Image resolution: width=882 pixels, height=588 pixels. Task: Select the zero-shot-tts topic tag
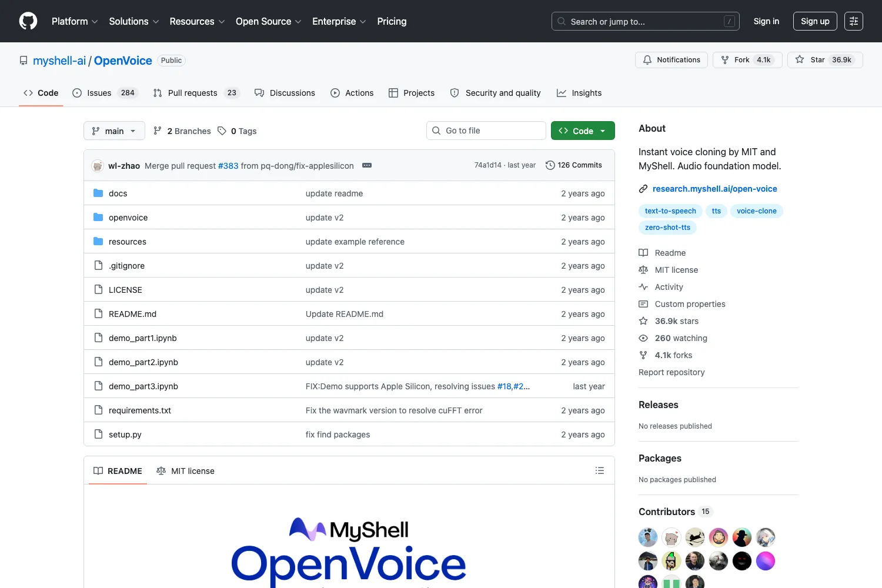point(667,228)
